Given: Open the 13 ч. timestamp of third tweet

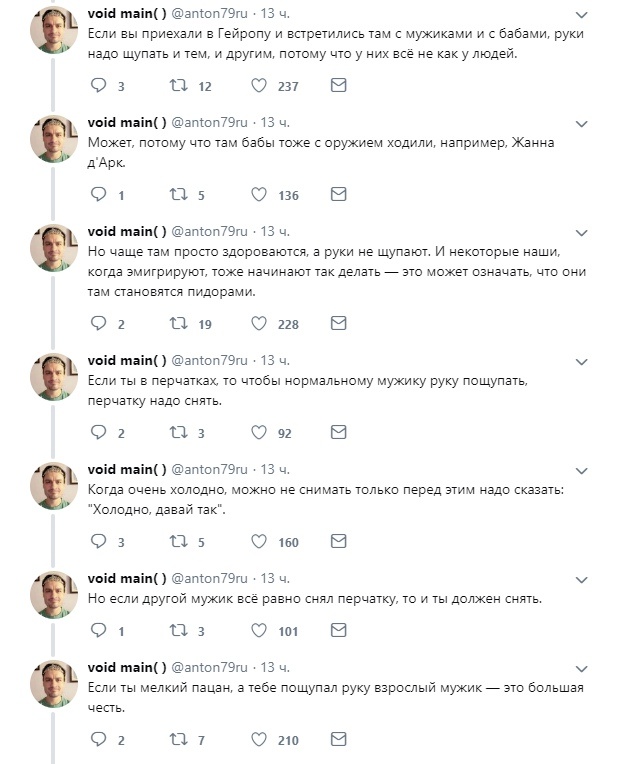Looking at the screenshot, I should click(275, 231).
